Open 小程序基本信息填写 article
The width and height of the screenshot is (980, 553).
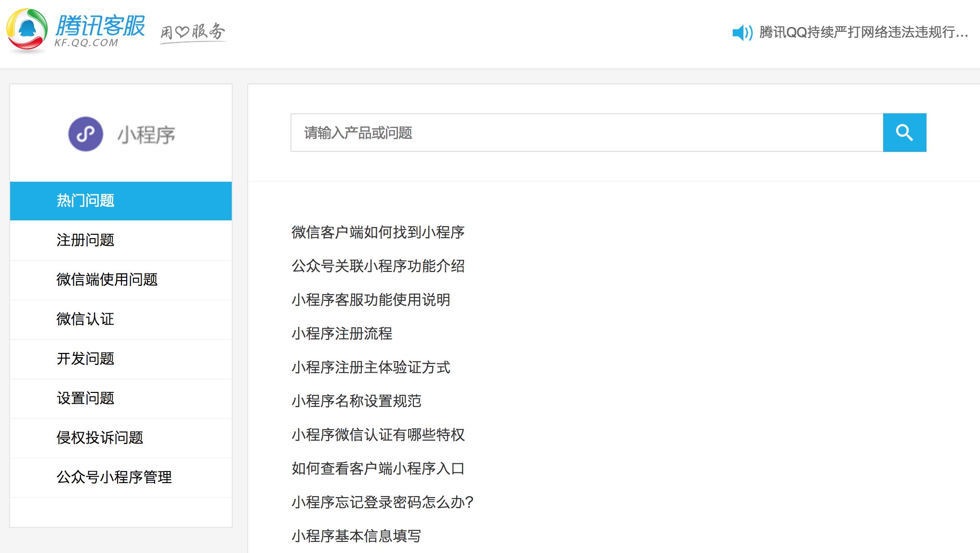click(x=357, y=536)
